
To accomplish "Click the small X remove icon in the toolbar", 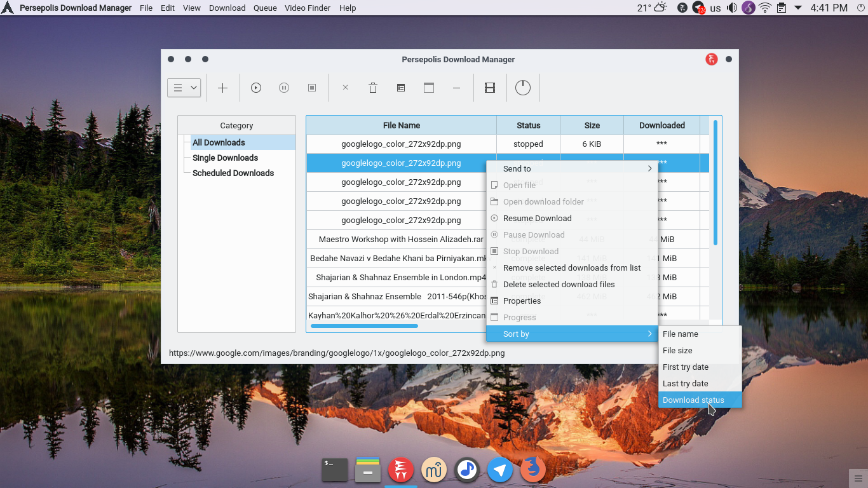I will [345, 88].
